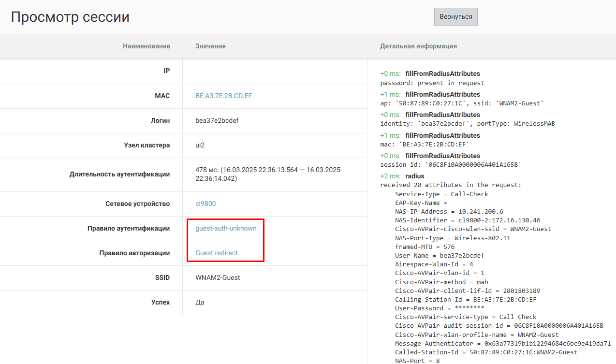Screen dimensions: 616x364
Task: Open the Guest-redirect authorization rule
Action: [x=217, y=253]
